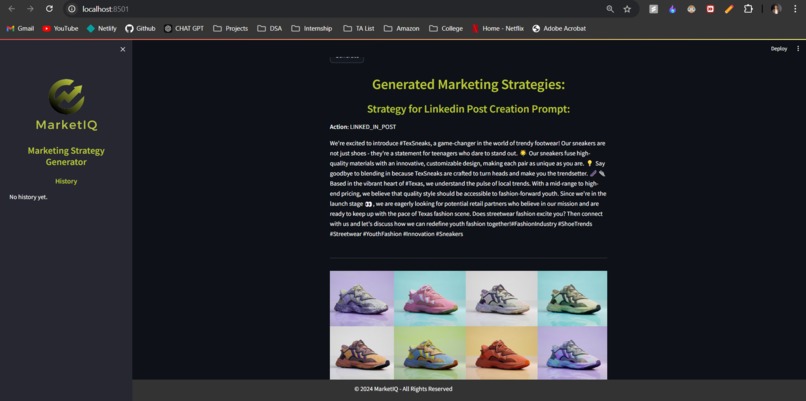This screenshot has width=806, height=401.
Task: Click the 'No history yet.' text
Action: pos(28,197)
